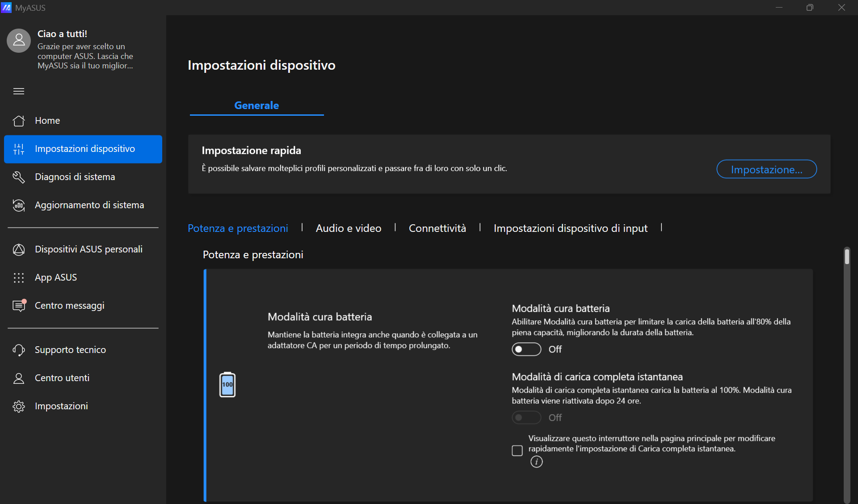Click the Centro messaggi icon

coord(19,305)
